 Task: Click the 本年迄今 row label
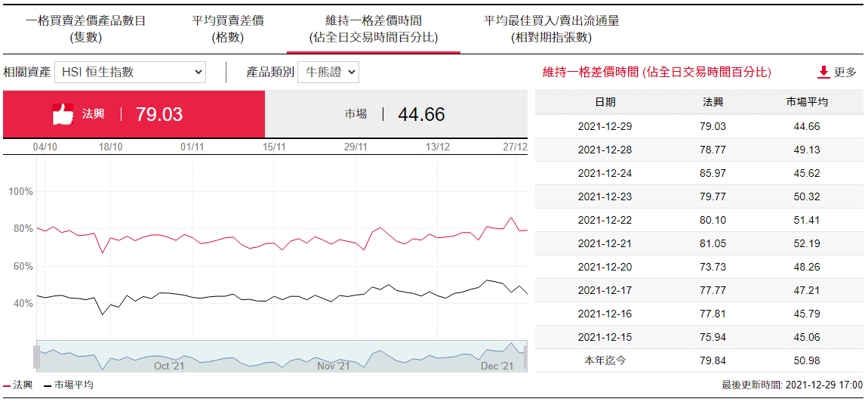pyautogui.click(x=605, y=360)
